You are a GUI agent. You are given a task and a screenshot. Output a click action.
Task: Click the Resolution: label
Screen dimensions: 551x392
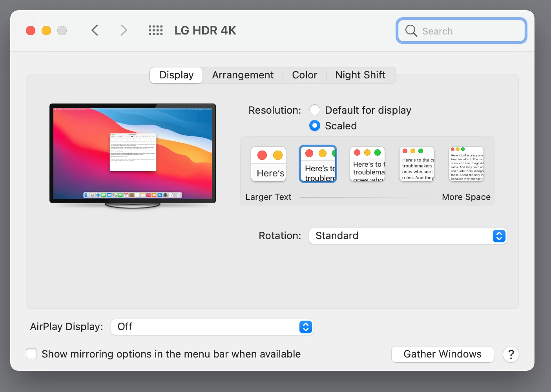coord(275,110)
